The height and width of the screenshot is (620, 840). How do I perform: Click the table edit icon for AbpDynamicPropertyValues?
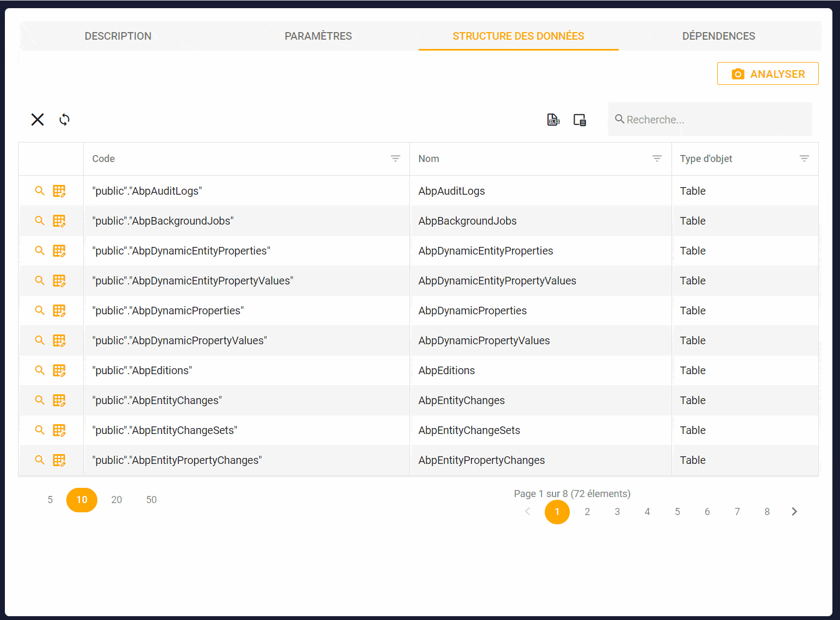click(x=59, y=340)
